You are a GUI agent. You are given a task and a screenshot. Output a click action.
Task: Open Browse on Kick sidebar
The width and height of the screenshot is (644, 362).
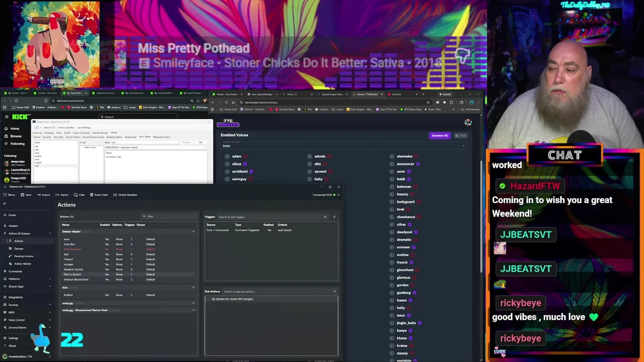[x=16, y=136]
